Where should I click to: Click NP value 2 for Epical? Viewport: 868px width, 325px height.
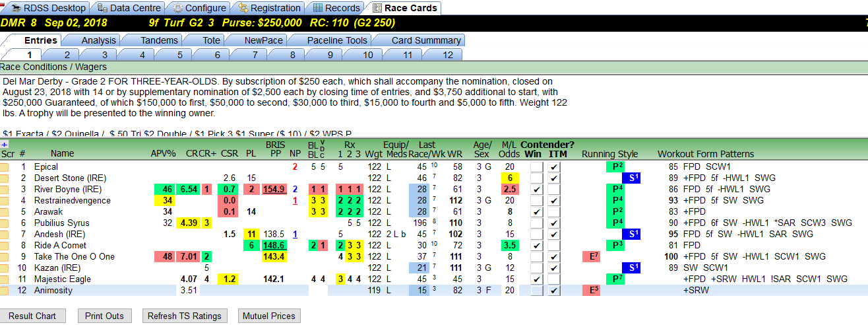click(295, 167)
